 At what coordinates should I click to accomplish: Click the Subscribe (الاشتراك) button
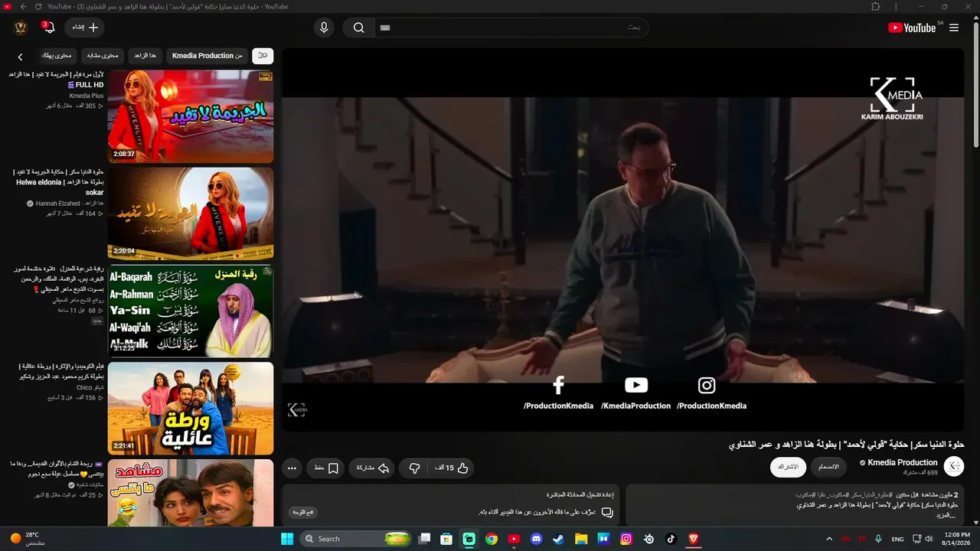(x=788, y=467)
